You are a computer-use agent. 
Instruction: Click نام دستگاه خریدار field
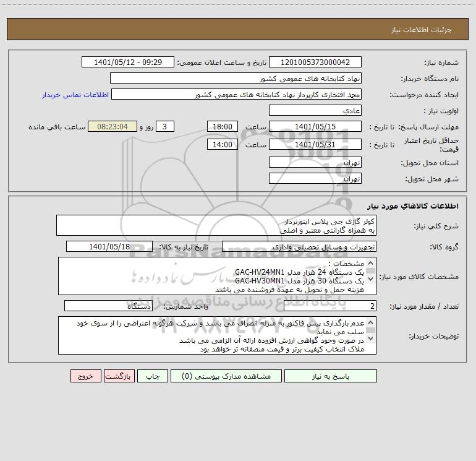(x=236, y=79)
